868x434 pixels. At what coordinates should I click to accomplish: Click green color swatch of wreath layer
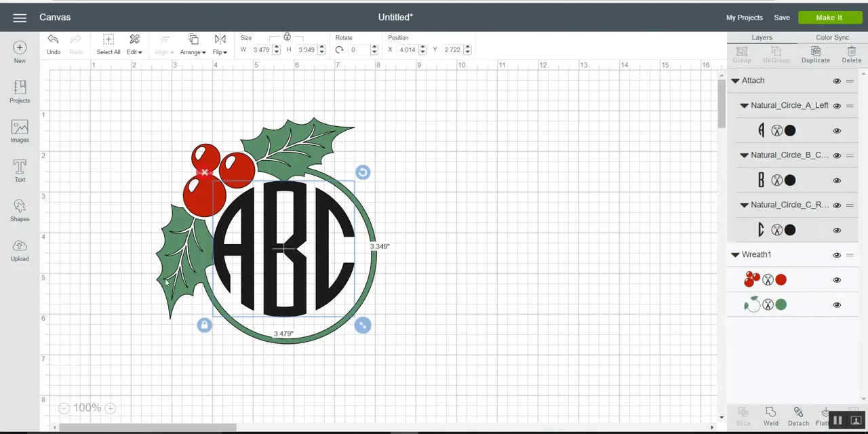pos(781,304)
